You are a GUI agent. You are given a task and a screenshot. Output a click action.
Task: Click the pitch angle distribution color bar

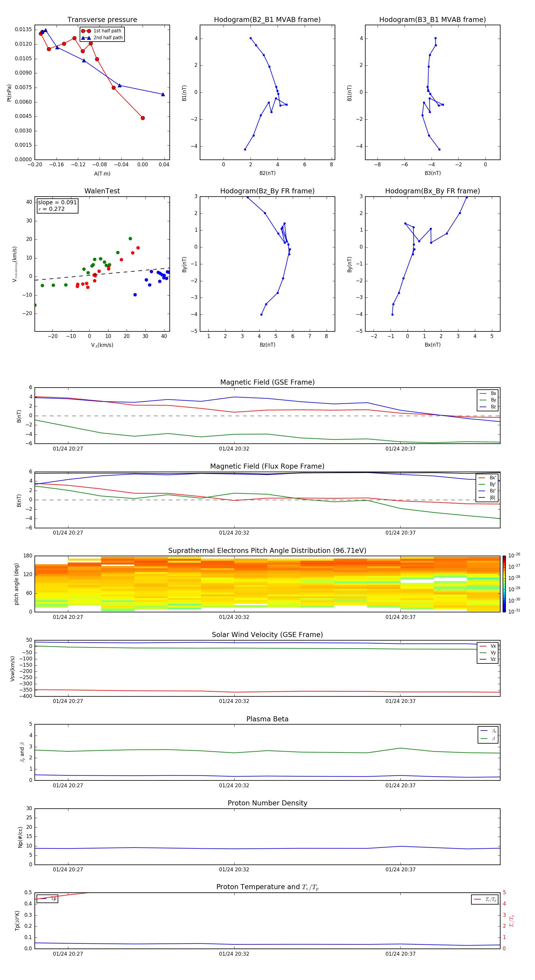click(x=504, y=584)
